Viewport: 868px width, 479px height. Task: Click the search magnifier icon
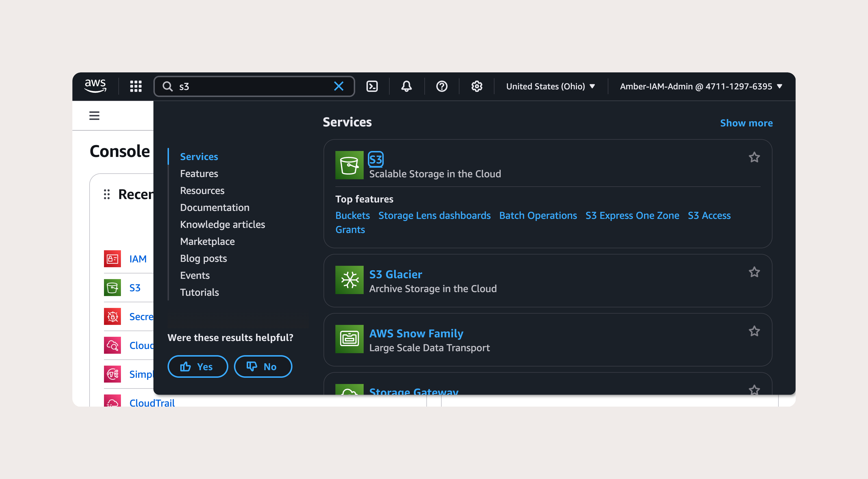pos(168,86)
